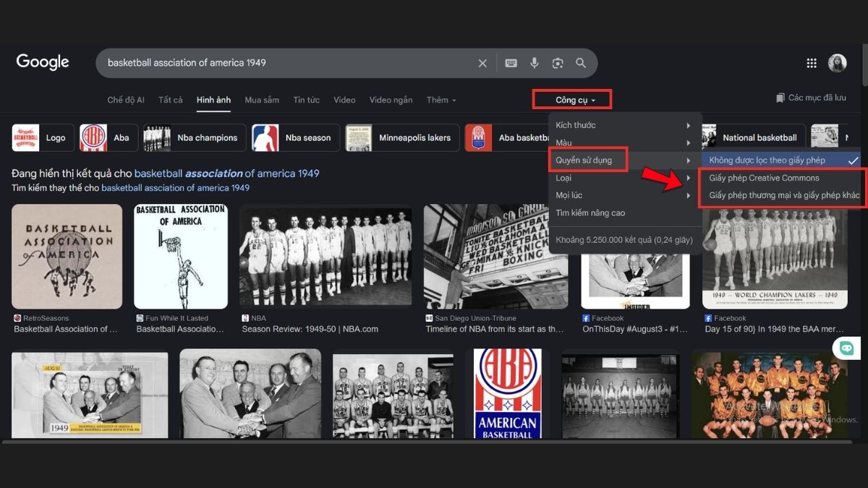This screenshot has width=868, height=488.
Task: Open the Minneapolis lakers suggestion chip thumbnail
Action: click(x=359, y=137)
